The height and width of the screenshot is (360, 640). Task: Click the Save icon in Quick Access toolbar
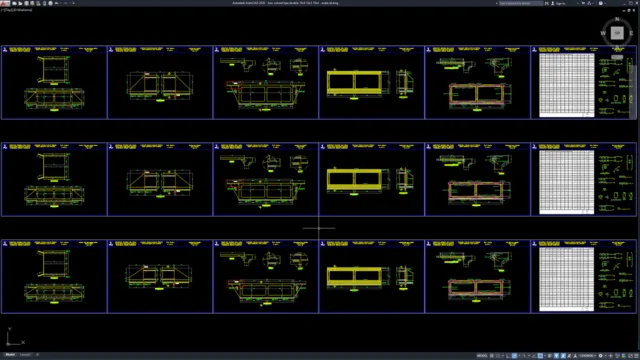(26, 3)
